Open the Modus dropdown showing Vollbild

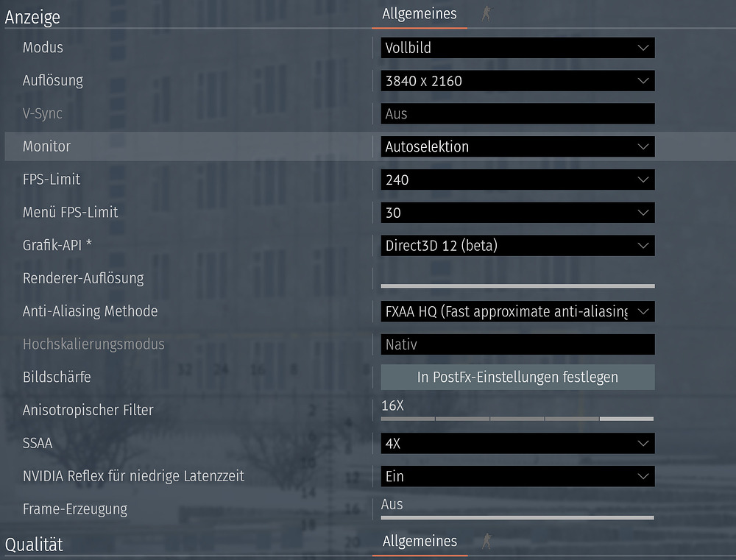[517, 48]
